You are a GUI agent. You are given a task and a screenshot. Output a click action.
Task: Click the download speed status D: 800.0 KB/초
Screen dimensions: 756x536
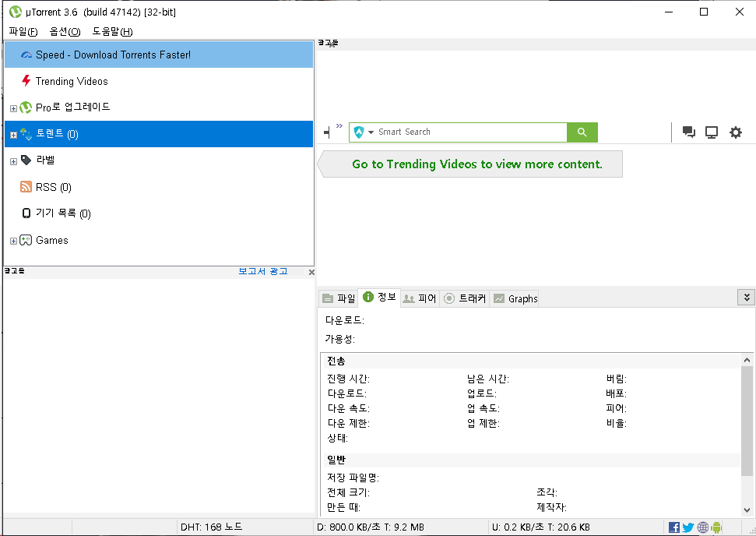[371, 527]
